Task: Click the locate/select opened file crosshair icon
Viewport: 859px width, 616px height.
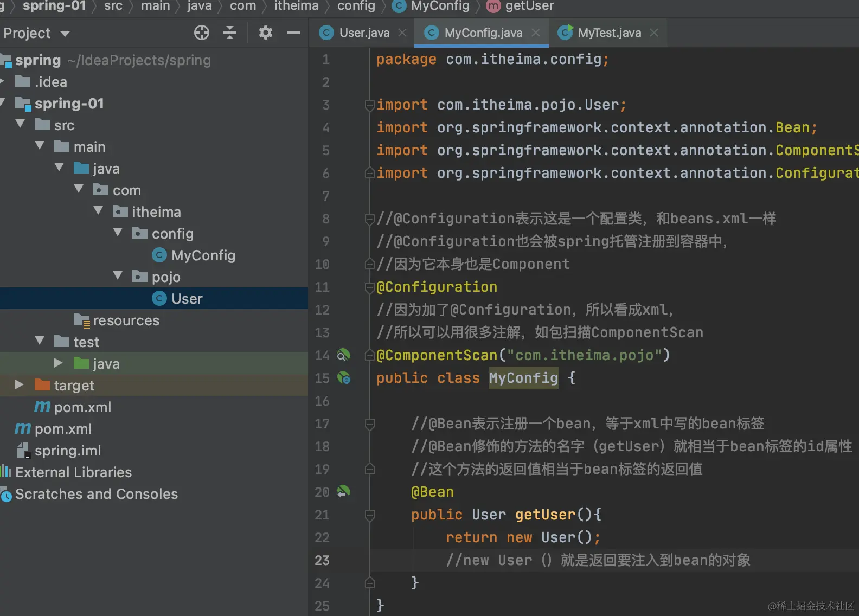Action: 202,33
